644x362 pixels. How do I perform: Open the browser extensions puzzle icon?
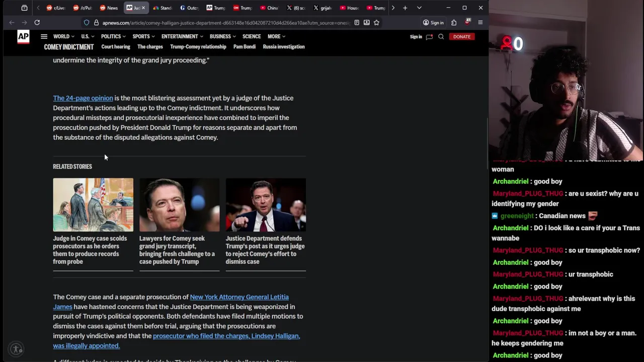(454, 23)
